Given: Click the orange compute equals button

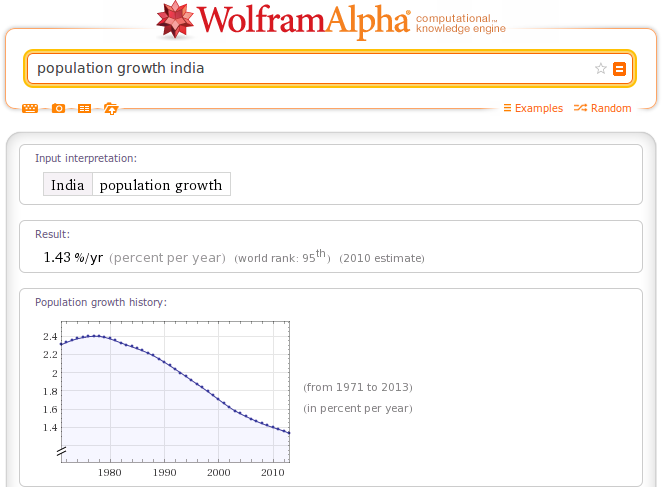Looking at the screenshot, I should pos(619,69).
